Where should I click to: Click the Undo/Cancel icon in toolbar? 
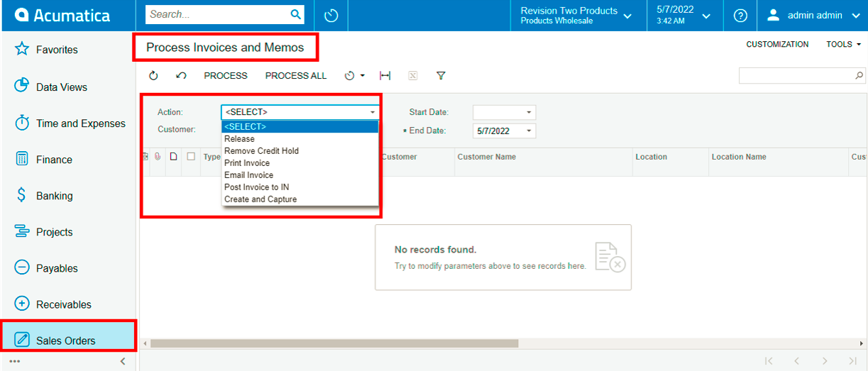pyautogui.click(x=181, y=75)
